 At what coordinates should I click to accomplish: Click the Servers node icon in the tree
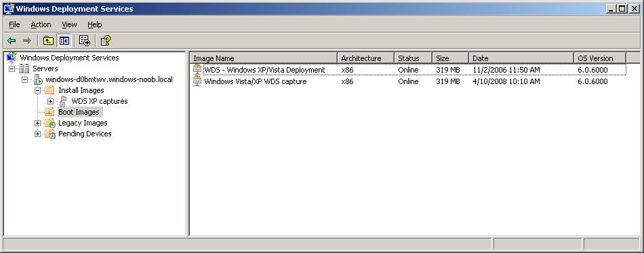click(x=24, y=69)
